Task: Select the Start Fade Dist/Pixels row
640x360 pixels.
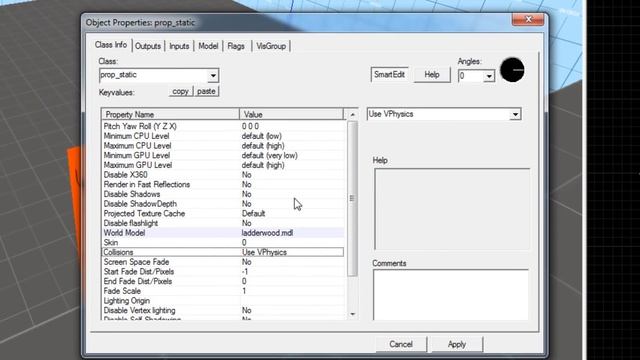Action: point(223,271)
